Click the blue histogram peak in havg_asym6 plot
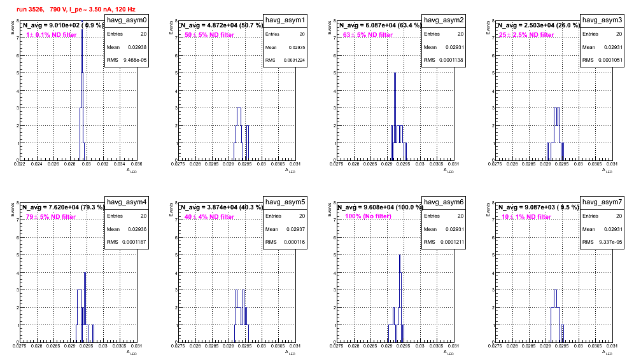634x364 pixels. coord(400,299)
